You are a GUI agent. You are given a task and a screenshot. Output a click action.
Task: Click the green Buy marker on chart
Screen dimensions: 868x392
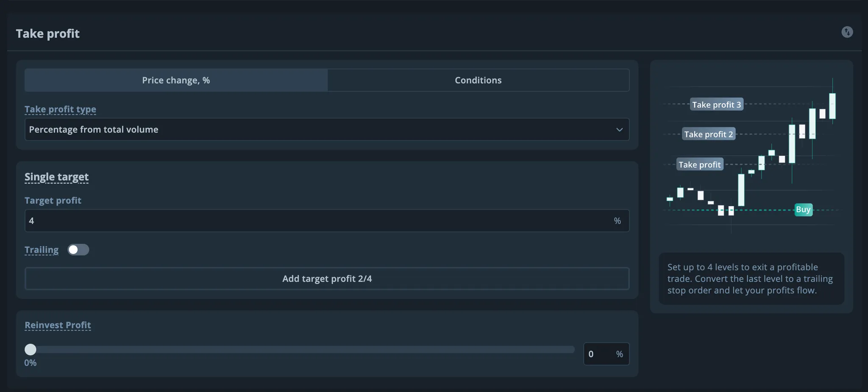[803, 210]
